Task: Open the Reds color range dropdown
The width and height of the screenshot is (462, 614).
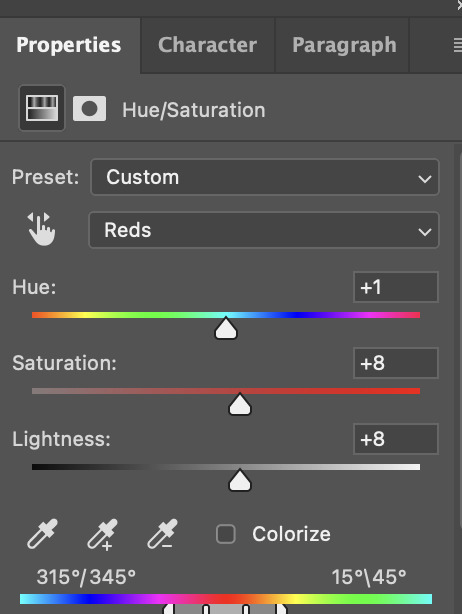Action: pyautogui.click(x=264, y=230)
